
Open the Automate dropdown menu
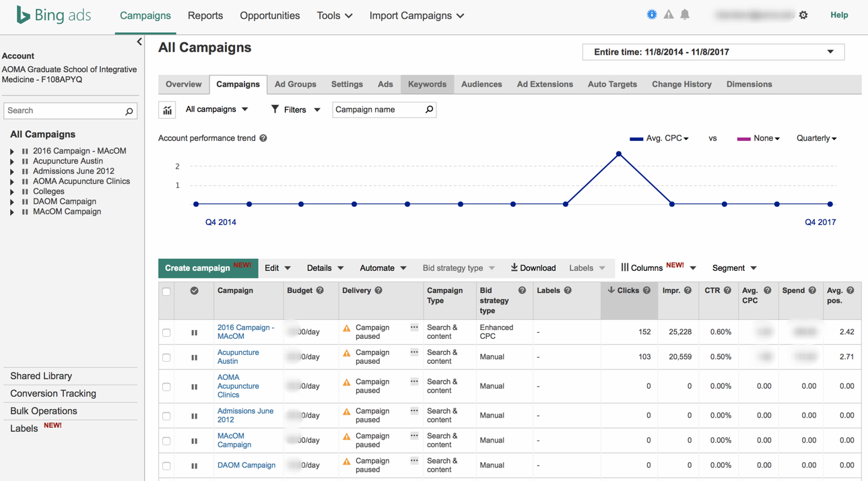(383, 268)
